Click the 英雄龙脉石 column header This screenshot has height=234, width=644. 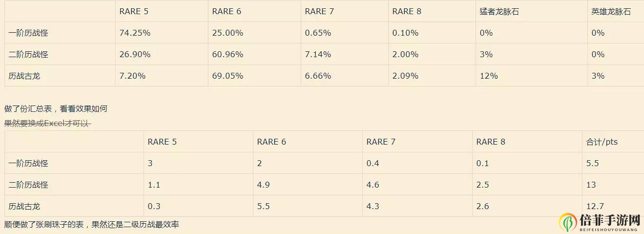pos(611,12)
